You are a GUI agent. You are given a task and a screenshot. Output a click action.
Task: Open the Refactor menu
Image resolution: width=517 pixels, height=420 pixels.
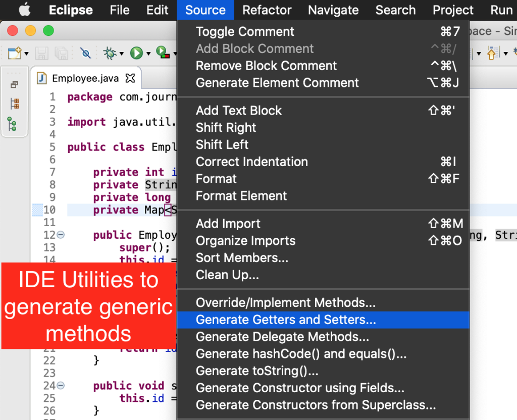(267, 10)
